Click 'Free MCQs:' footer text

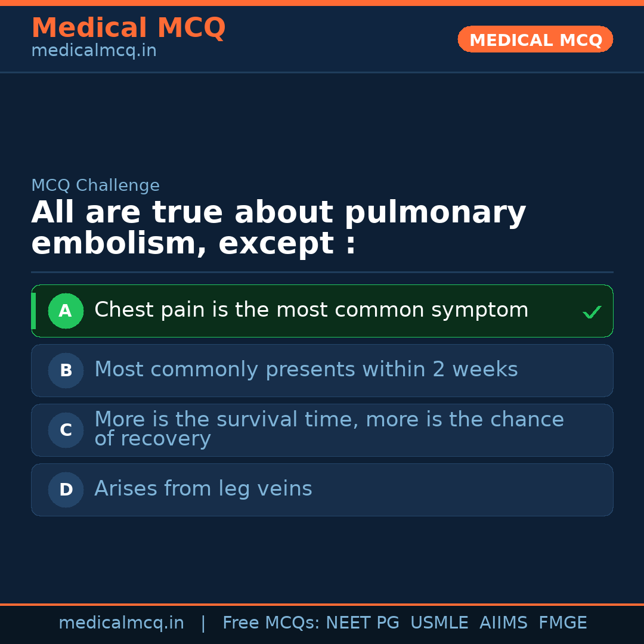click(x=271, y=623)
